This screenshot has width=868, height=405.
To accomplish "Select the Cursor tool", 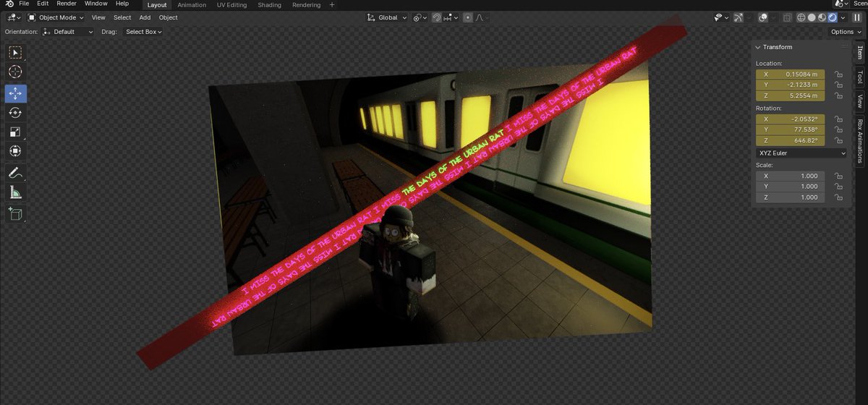I will tap(15, 72).
